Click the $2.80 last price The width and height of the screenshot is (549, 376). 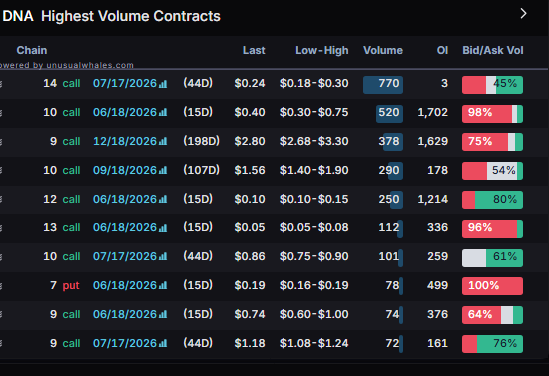coord(250,141)
